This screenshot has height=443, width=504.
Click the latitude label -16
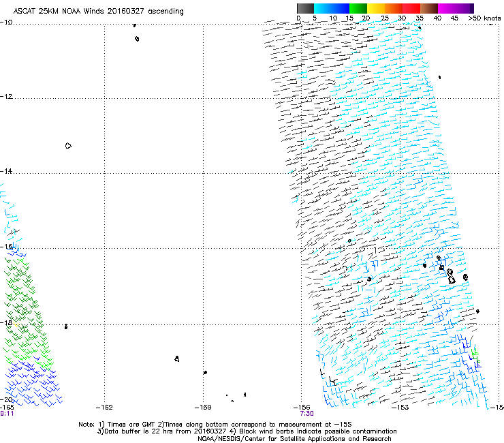click(6, 247)
